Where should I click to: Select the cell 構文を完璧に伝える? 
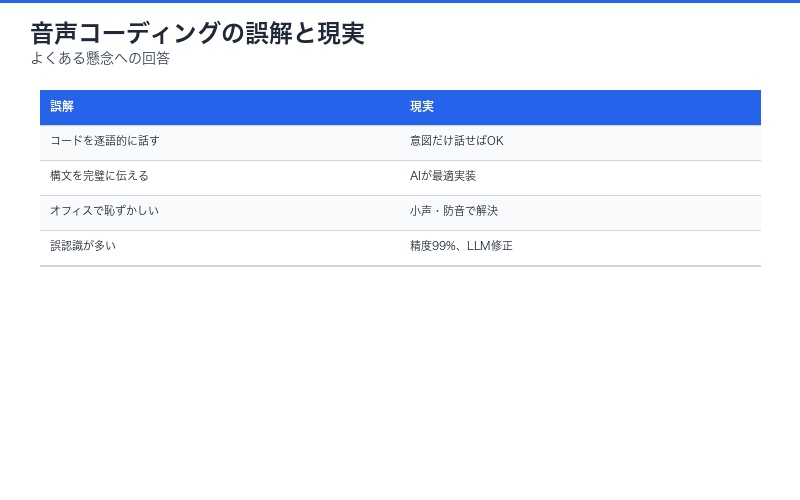point(99,176)
